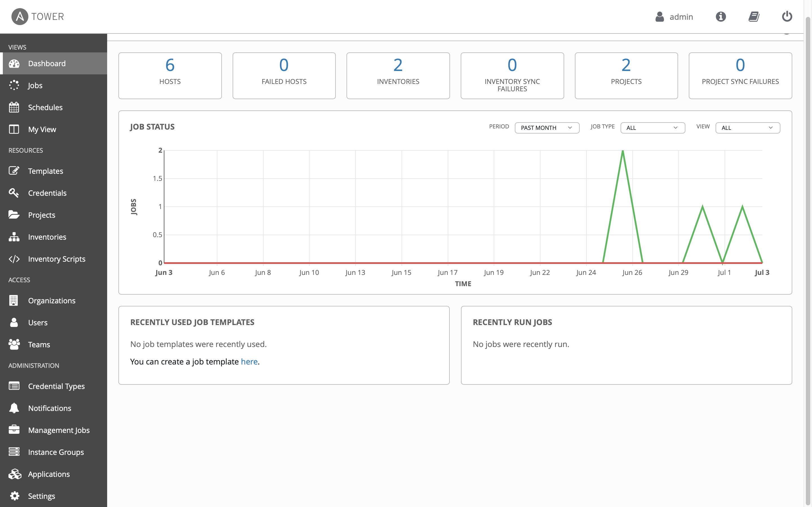Open the Jobs view from the sidebar

click(35, 85)
